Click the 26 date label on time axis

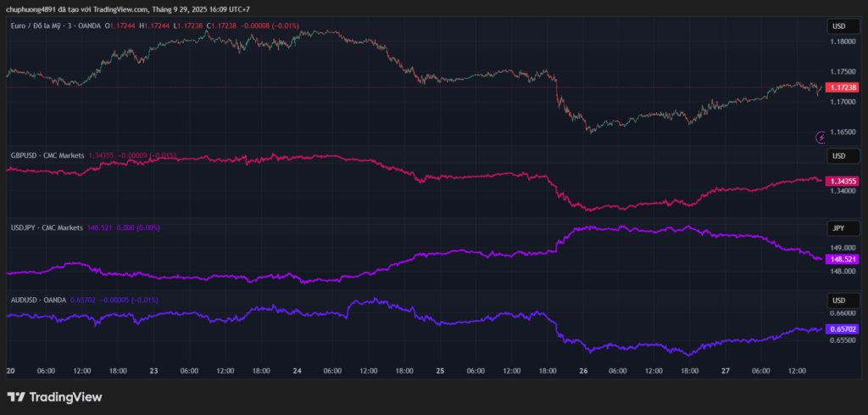(583, 371)
